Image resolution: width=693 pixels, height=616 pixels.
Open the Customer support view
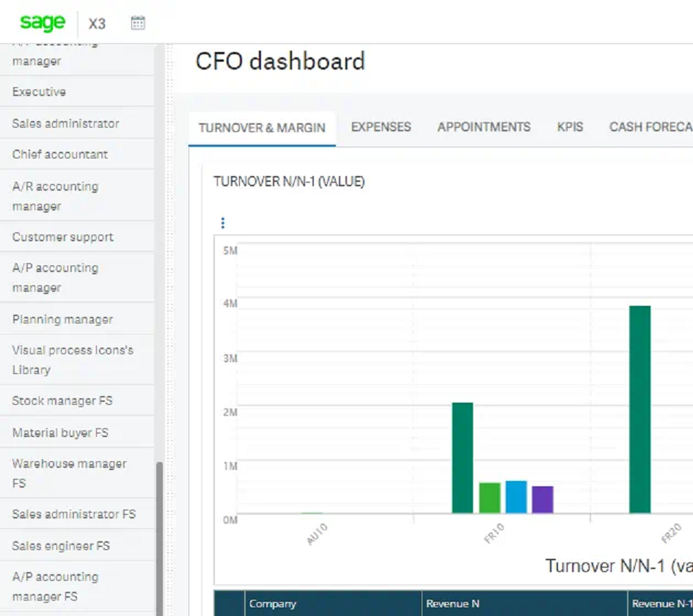coord(62,237)
